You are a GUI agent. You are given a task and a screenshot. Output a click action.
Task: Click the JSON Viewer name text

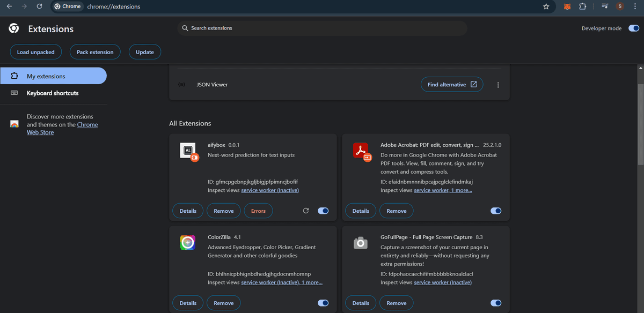212,85
